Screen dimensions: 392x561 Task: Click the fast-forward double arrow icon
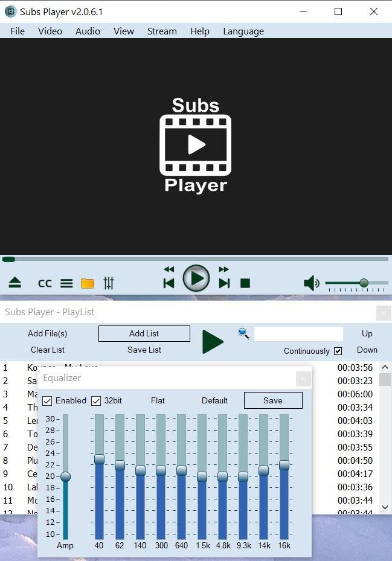(x=223, y=269)
